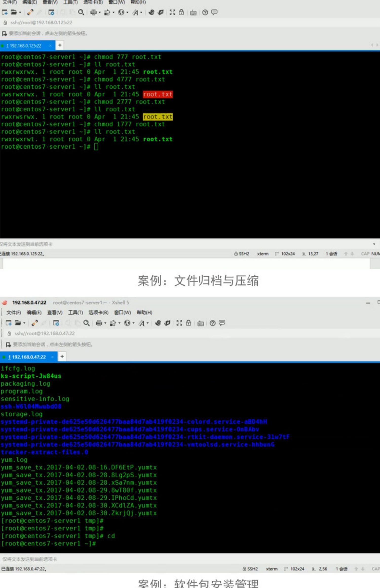
Task: Open 查看(V) menu in lower Xshell window
Action: (55, 312)
